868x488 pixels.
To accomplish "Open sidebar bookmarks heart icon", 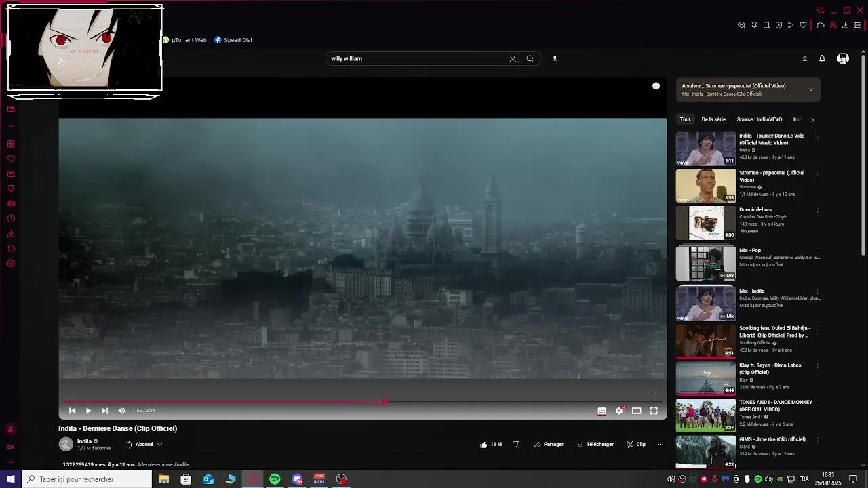I will point(11,159).
